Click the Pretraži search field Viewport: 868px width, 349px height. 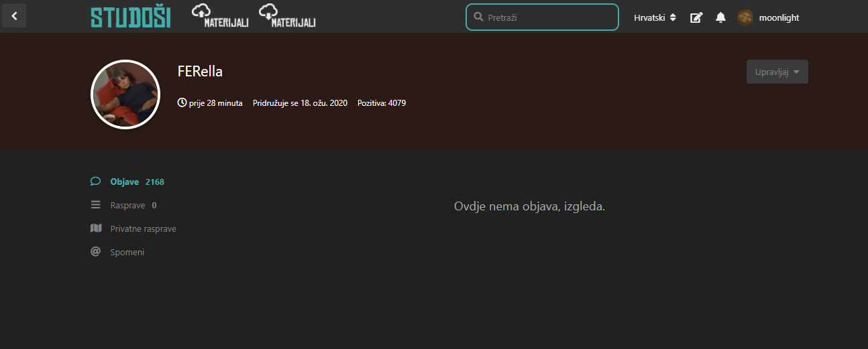[x=542, y=17]
